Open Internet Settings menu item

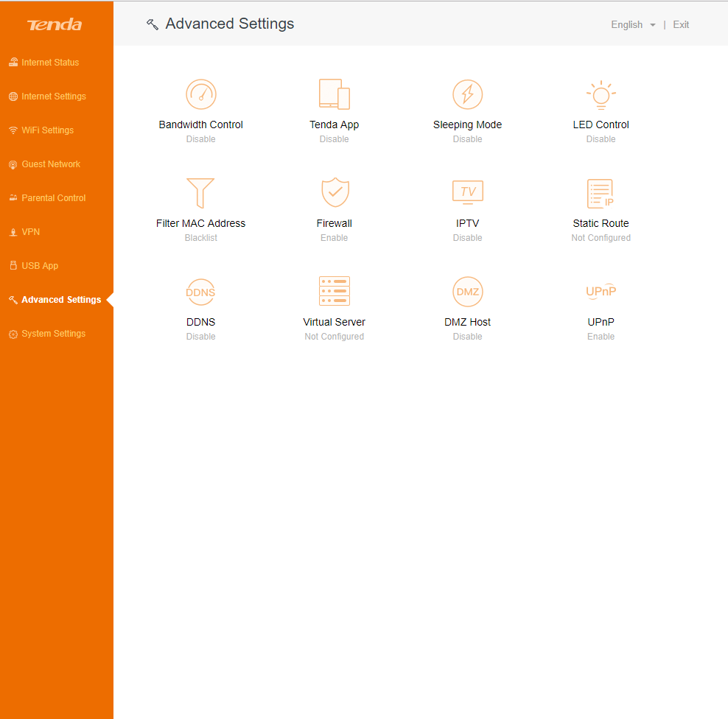point(54,96)
